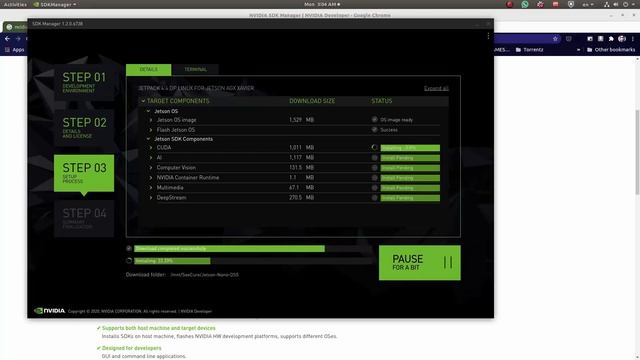Viewport: 640px width, 360px height.
Task: Click the AI pending status circle
Action: (x=374, y=158)
